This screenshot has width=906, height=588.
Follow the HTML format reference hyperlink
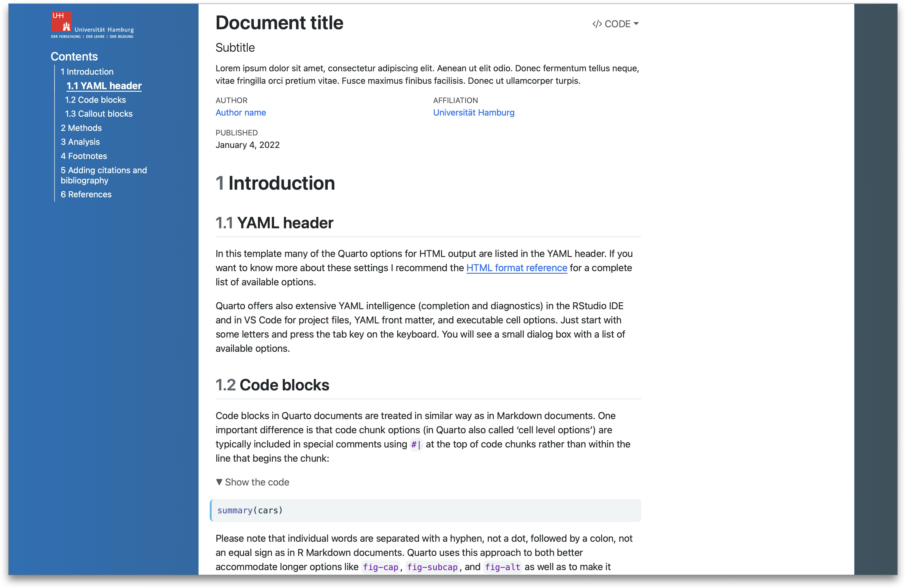coord(517,267)
